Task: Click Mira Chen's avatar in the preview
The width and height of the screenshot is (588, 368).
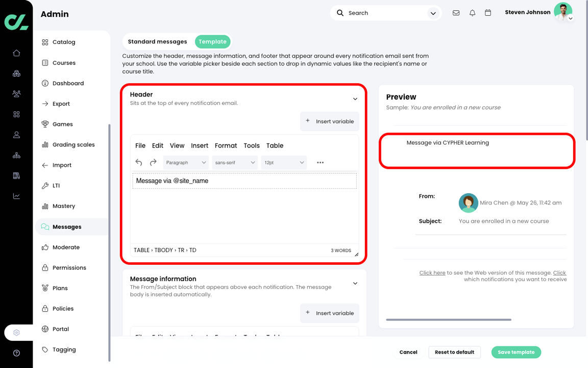Action: [x=468, y=203]
